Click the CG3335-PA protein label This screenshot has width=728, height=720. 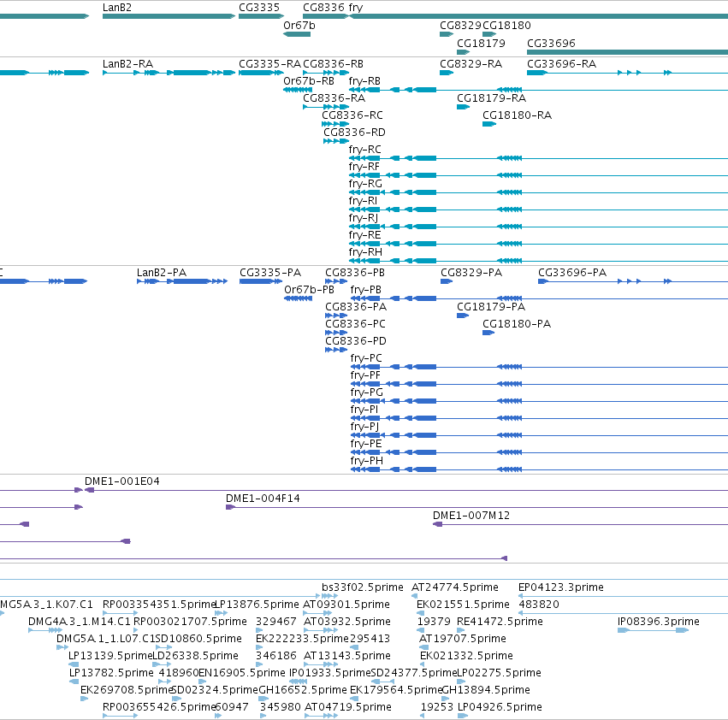(x=270, y=273)
